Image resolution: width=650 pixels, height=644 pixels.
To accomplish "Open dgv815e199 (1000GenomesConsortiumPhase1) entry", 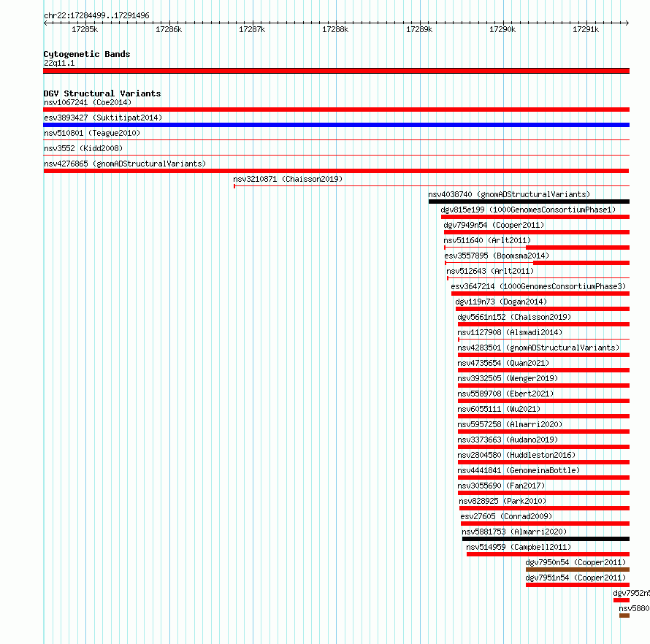I will 528,210.
